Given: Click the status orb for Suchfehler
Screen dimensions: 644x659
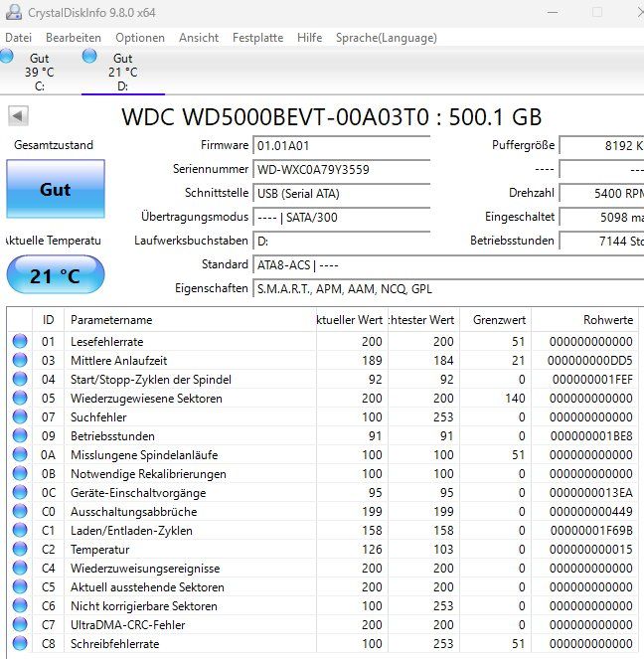Looking at the screenshot, I should (20, 416).
